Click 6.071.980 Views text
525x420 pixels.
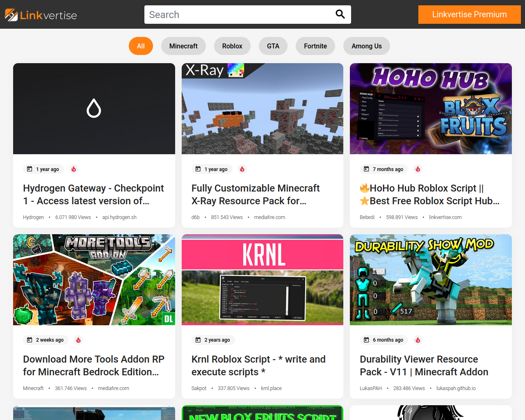click(73, 217)
